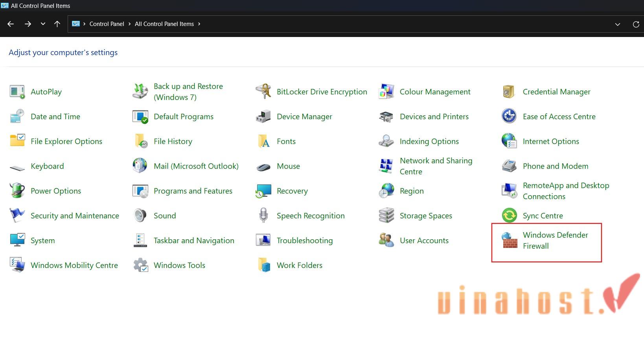644x351 pixels.
Task: Open Work Folders link
Action: pos(300,265)
